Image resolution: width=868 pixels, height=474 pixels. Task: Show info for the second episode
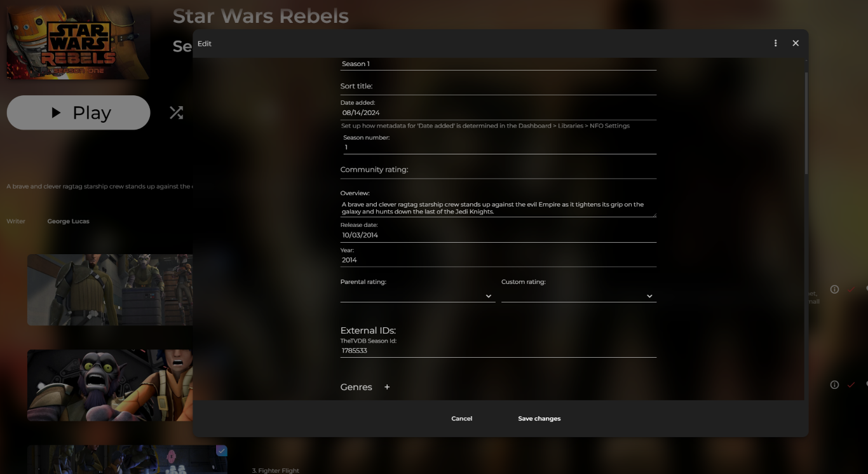click(834, 385)
